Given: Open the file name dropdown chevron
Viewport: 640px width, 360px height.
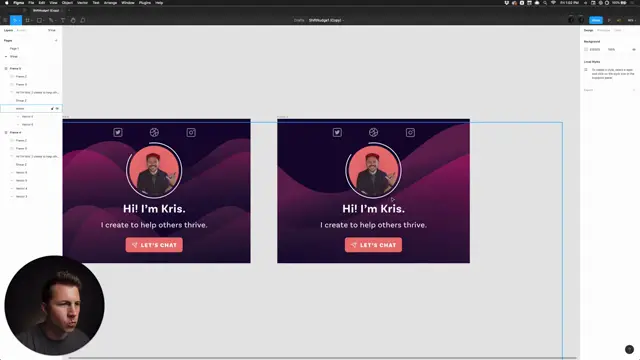Looking at the screenshot, I should pos(343,20).
